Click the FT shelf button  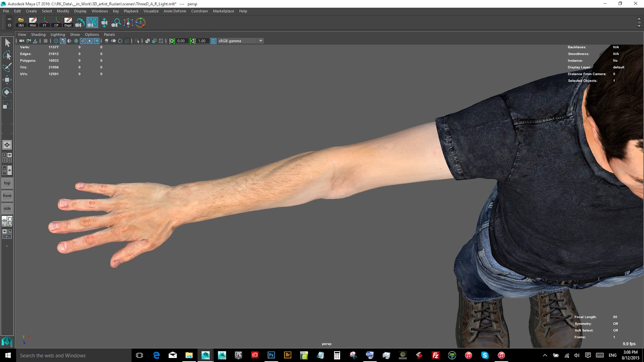[45, 23]
